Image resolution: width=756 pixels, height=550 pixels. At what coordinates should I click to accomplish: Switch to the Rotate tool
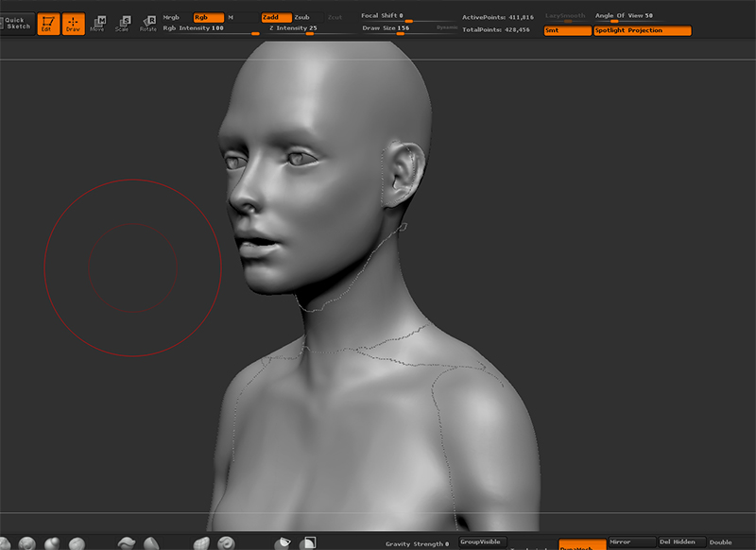148,24
